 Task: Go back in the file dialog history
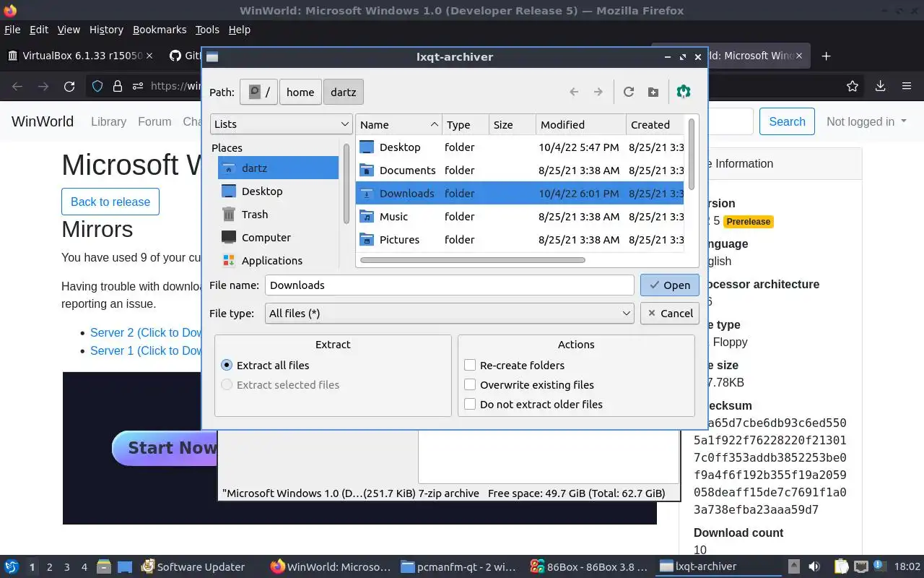point(574,92)
